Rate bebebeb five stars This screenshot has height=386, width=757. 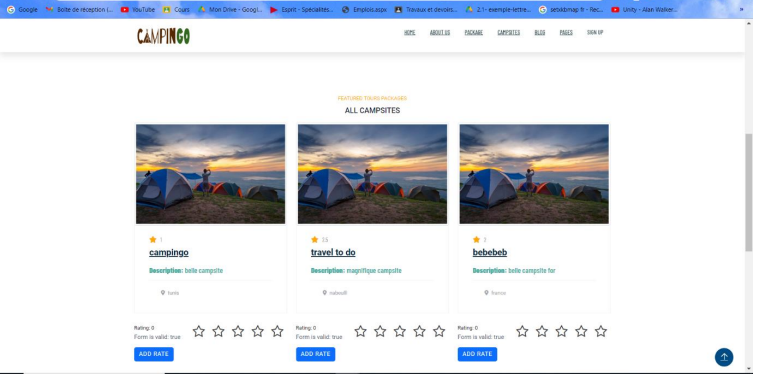pyautogui.click(x=601, y=331)
